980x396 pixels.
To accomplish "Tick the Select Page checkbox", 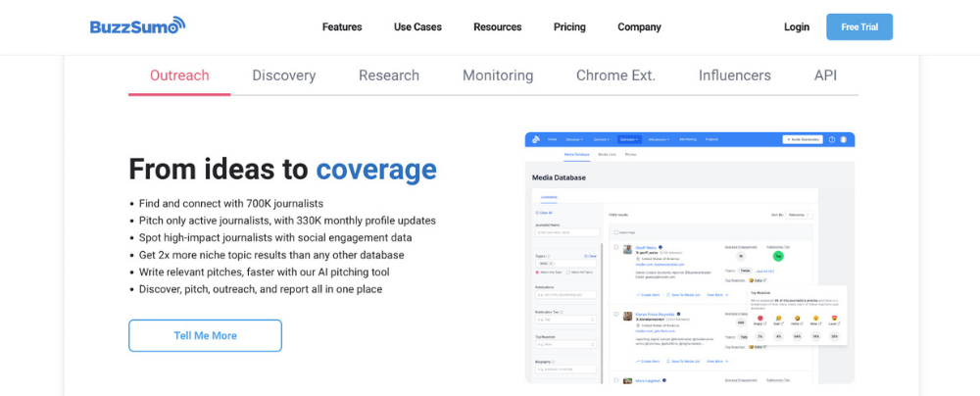I will (615, 232).
